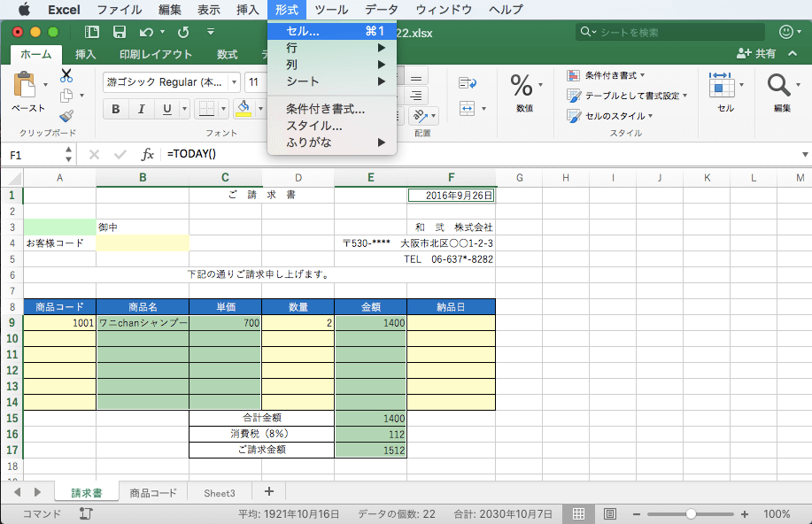812x524 pixels.
Task: Click the zoom in plus button
Action: point(745,513)
